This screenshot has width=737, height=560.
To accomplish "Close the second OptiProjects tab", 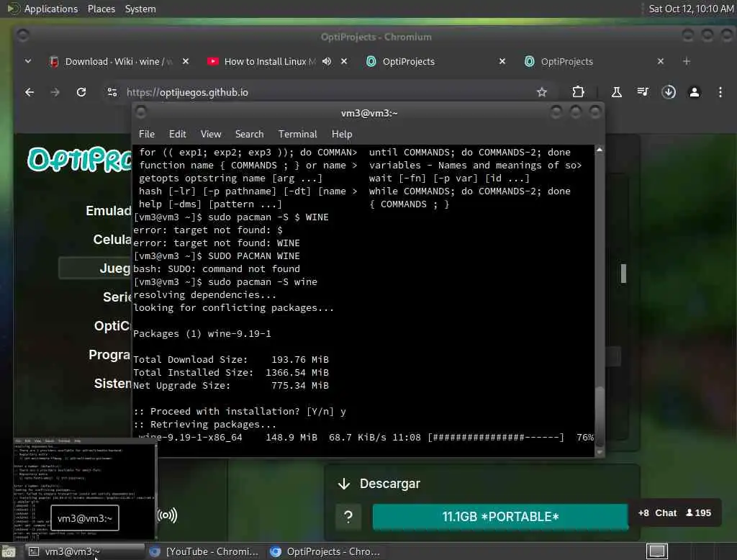I will [x=661, y=62].
